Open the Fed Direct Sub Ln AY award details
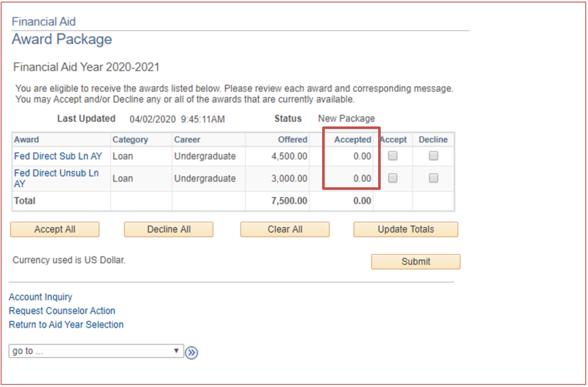The image size is (588, 387). click(58, 156)
